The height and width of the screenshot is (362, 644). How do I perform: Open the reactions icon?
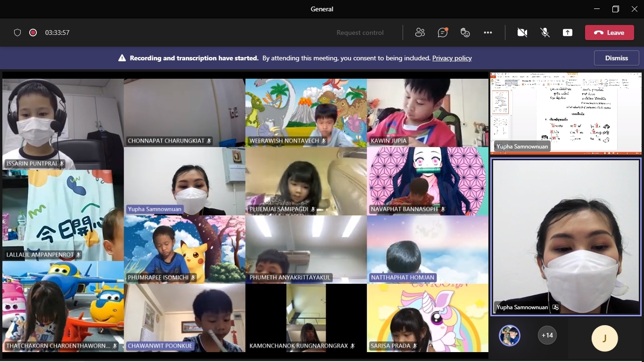(465, 33)
